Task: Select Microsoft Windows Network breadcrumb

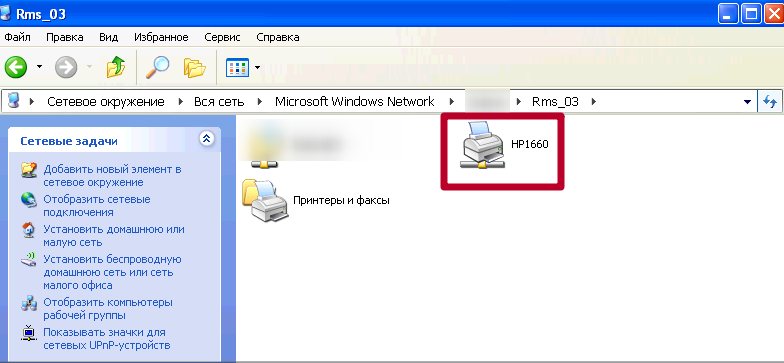Action: pyautogui.click(x=354, y=102)
